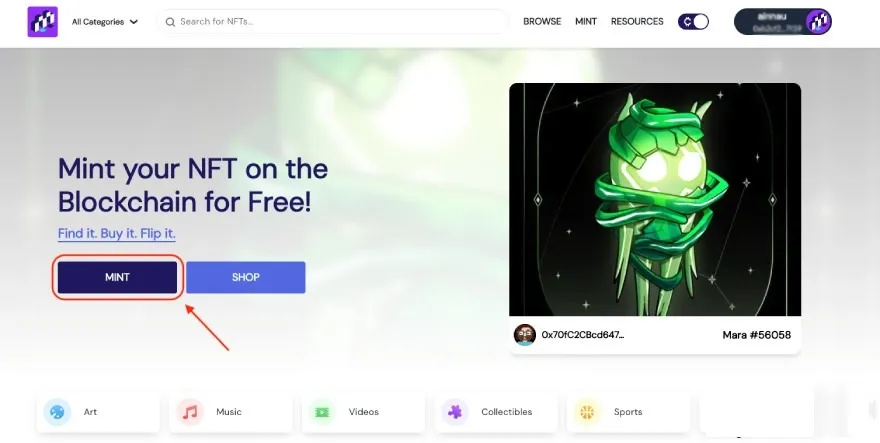Screen dimensions: 880x443
Task: Open the BROWSE menu item
Action: tap(542, 21)
